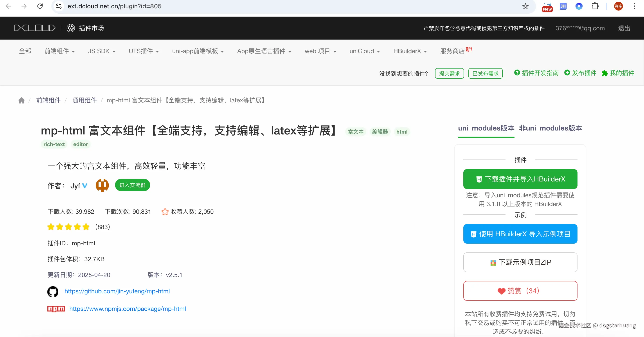This screenshot has width=644, height=337.
Task: Click the home icon in the breadcrumb
Action: point(22,100)
